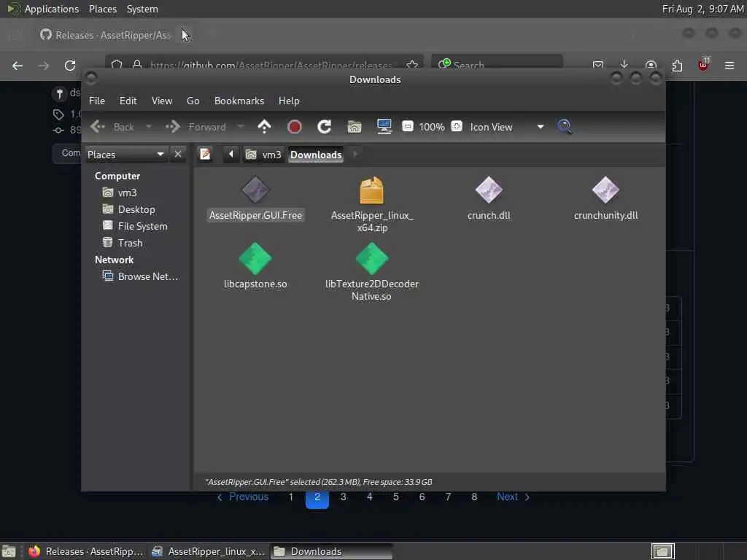747x560 pixels.
Task: Open the File menu
Action: point(97,101)
